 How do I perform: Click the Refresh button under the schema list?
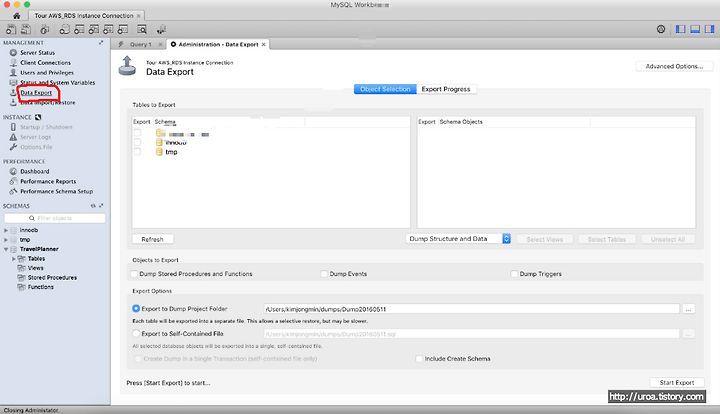tap(152, 240)
